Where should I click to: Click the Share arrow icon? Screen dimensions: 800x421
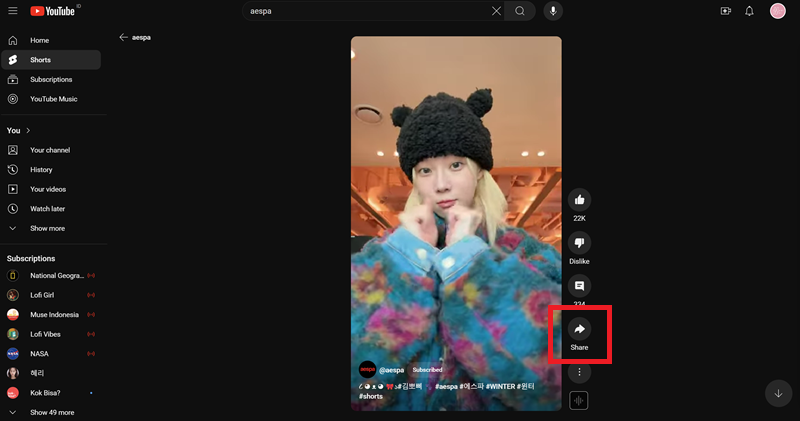point(579,328)
